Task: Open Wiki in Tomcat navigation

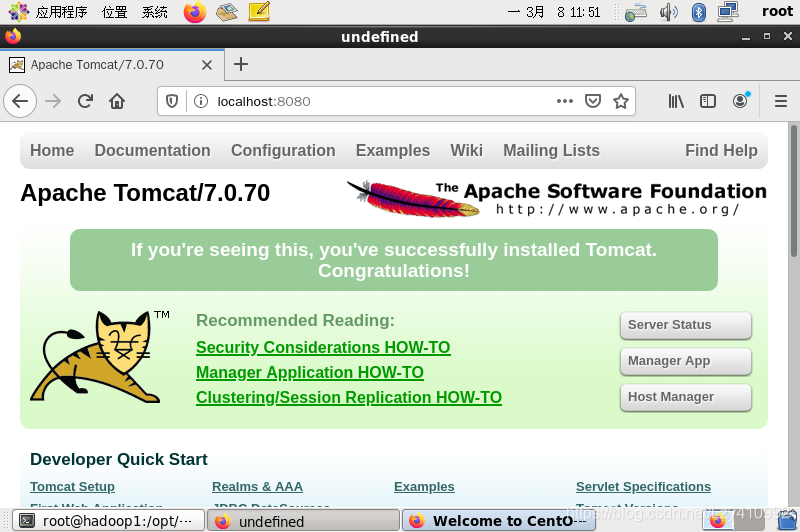Action: pos(466,150)
